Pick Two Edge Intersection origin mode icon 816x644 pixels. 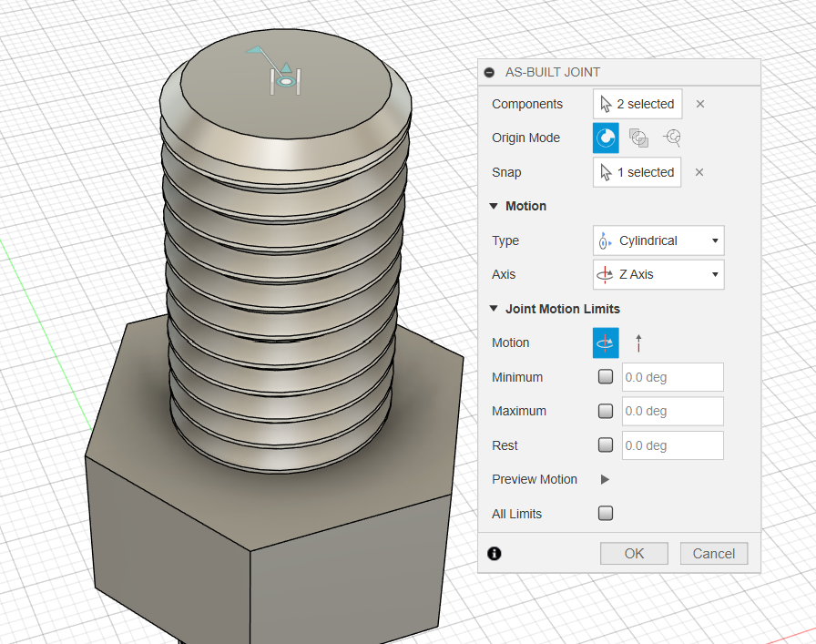click(x=672, y=138)
